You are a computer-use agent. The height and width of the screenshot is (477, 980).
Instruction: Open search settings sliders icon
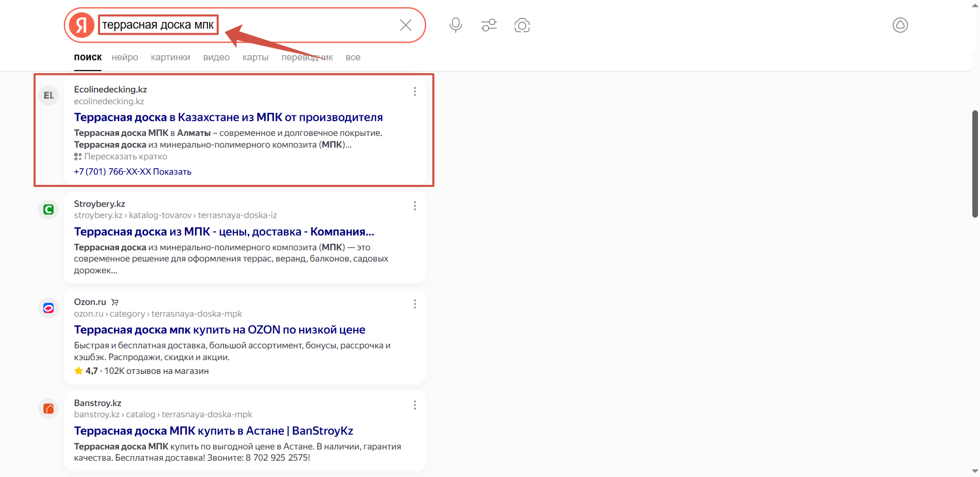[488, 25]
